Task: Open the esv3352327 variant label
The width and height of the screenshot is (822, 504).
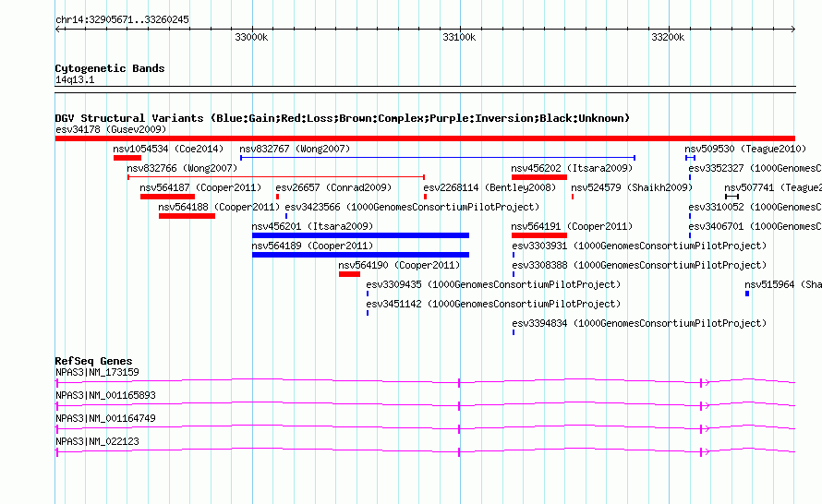Action: tap(755, 168)
